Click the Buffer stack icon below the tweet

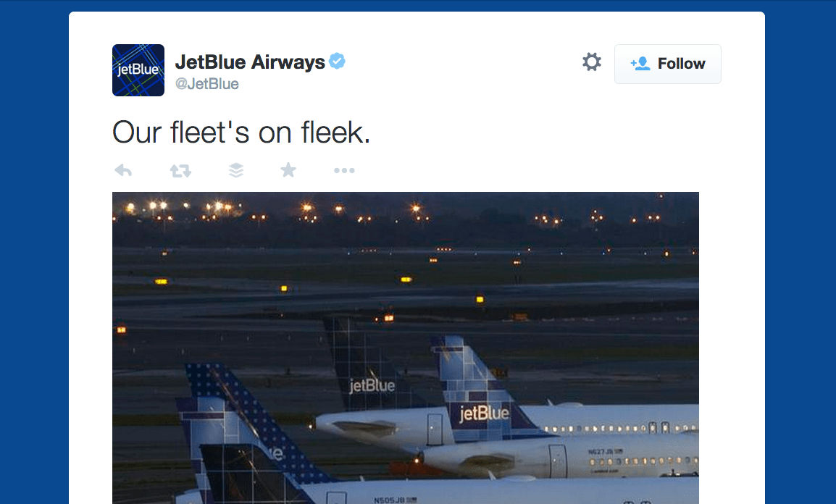click(x=235, y=169)
